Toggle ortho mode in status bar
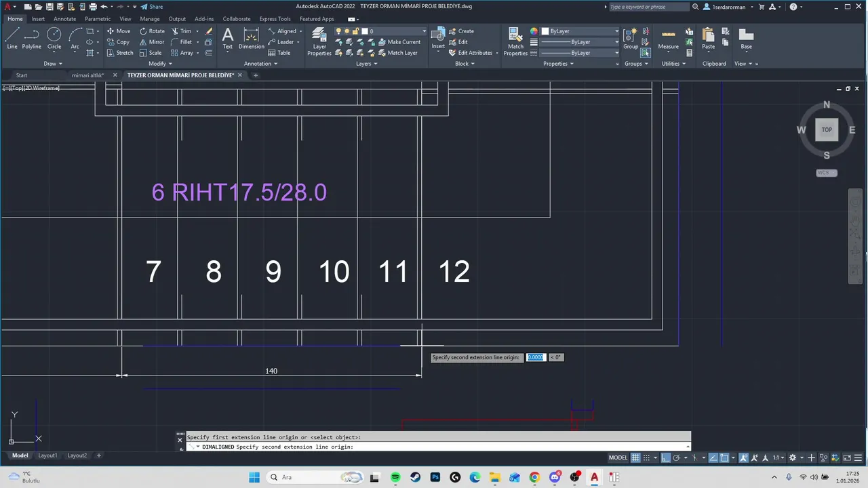868x488 pixels. coord(665,457)
